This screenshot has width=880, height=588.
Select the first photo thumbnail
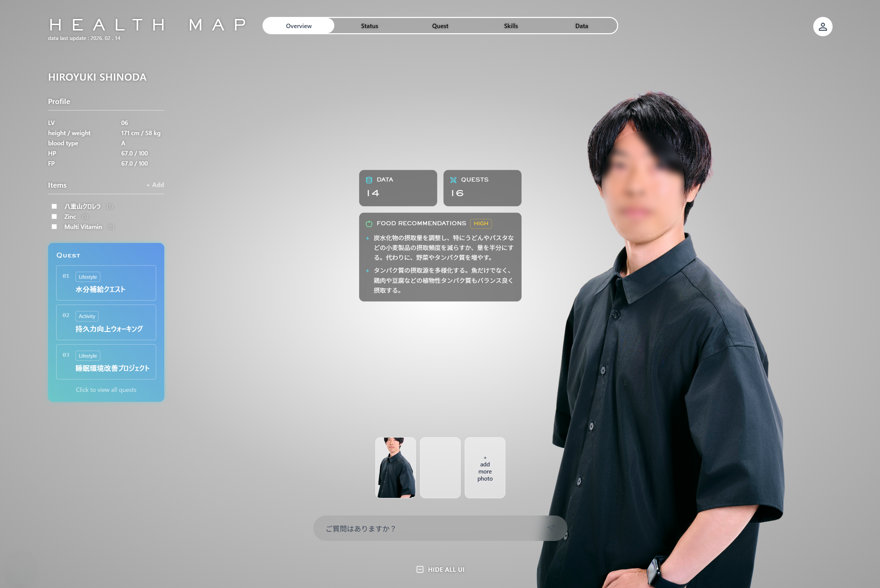(x=395, y=468)
